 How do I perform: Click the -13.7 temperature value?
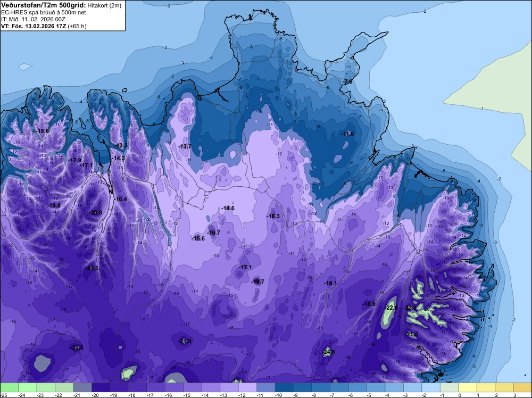[x=185, y=146]
